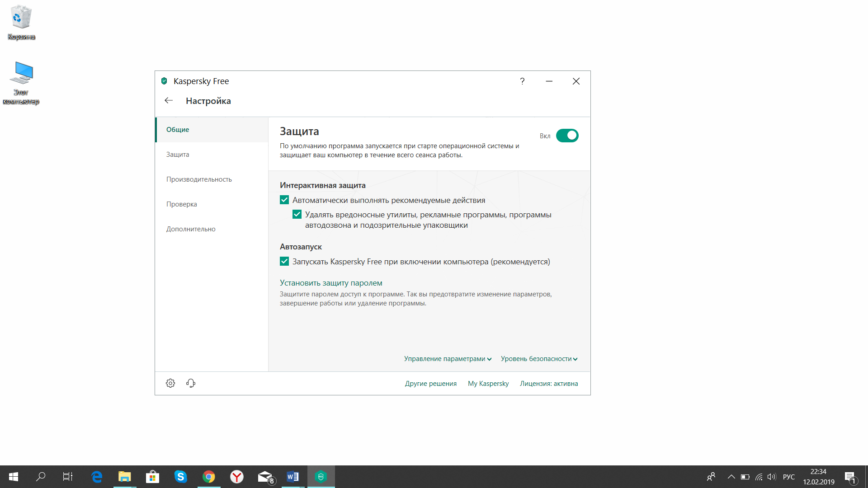Open Skype from the taskbar
Viewport: 868px width, 488px height.
180,477
